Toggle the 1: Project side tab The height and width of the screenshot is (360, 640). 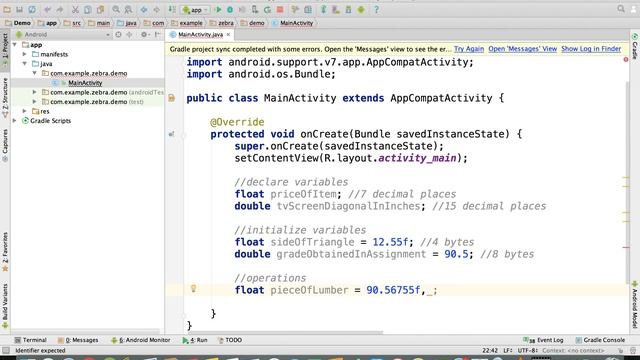point(5,51)
